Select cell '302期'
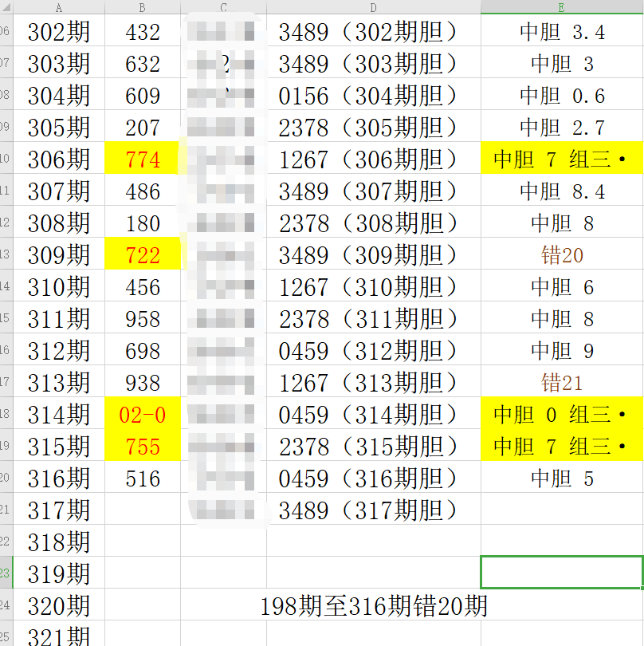Screen dimensions: 644x646 pyautogui.click(x=59, y=32)
